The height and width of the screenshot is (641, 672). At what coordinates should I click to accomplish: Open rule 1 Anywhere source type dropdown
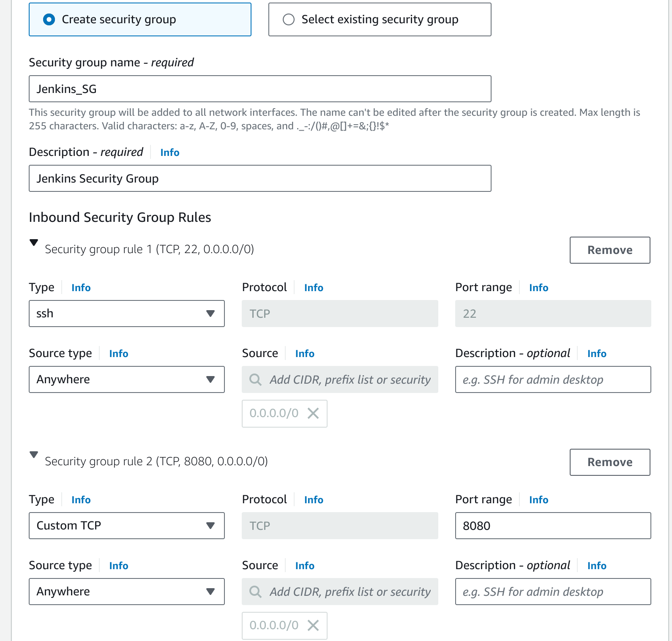point(127,379)
